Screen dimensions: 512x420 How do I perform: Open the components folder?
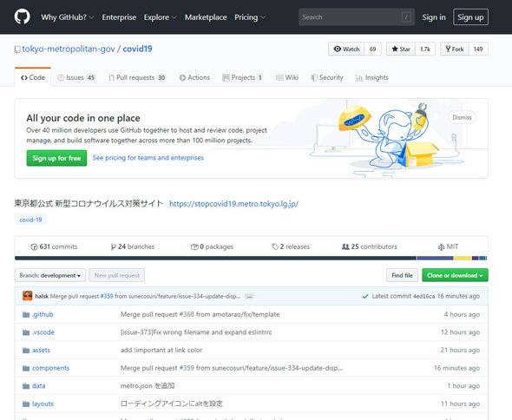click(x=50, y=368)
